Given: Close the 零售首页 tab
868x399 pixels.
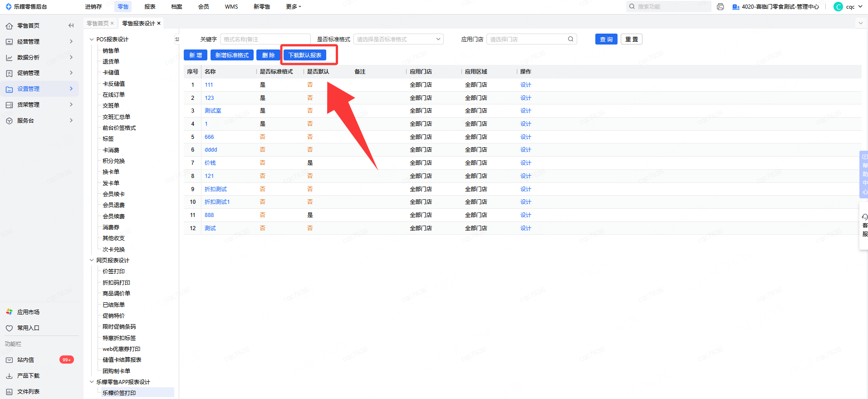Looking at the screenshot, I should tap(112, 23).
